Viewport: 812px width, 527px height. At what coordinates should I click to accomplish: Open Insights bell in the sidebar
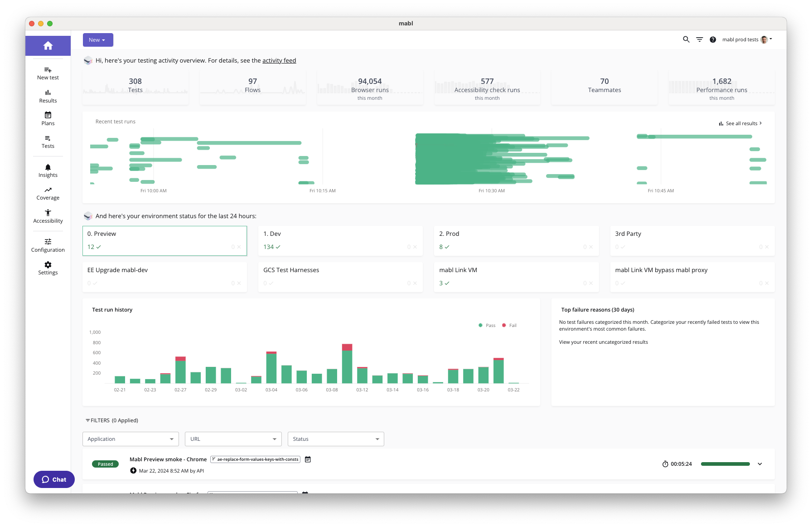point(48,171)
